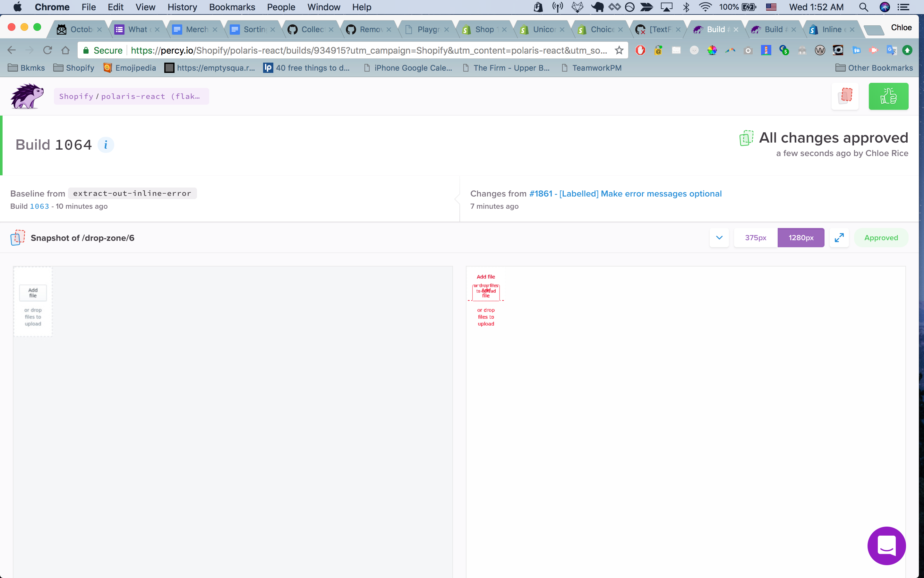This screenshot has height=578, width=924.
Task: Reload the page with the refresh icon
Action: click(47, 50)
